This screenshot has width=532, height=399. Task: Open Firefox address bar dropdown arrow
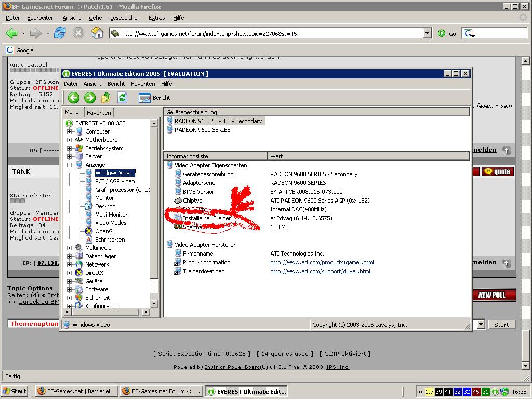coord(428,33)
